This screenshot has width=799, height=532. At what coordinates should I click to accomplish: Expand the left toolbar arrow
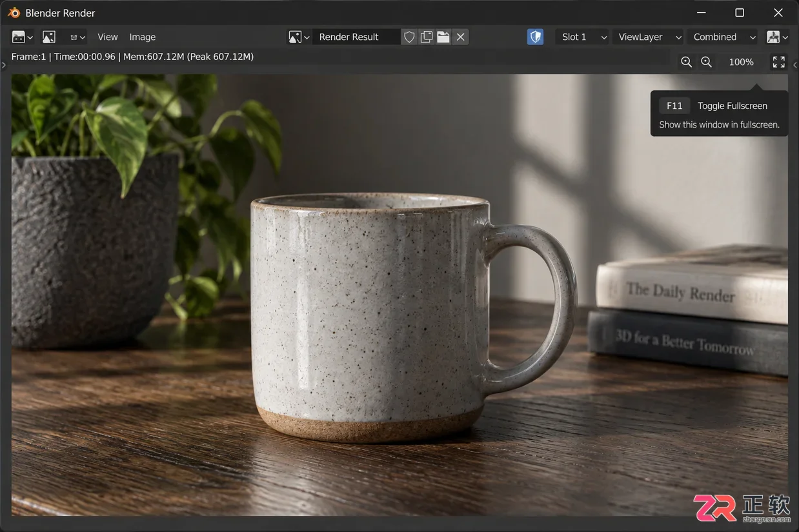tap(4, 65)
